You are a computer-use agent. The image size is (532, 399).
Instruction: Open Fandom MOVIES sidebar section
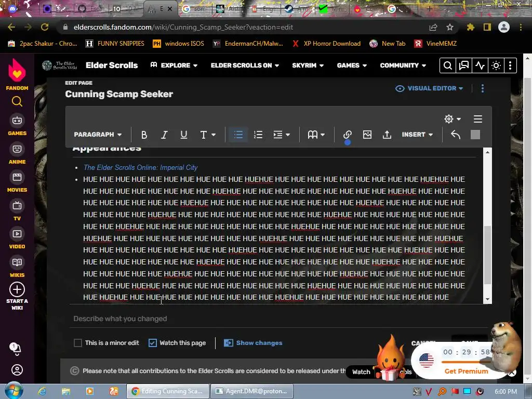tap(17, 182)
